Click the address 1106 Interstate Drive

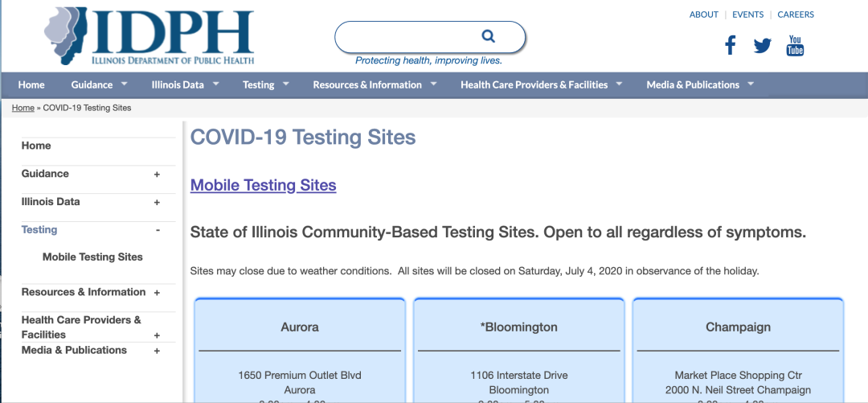(x=518, y=376)
